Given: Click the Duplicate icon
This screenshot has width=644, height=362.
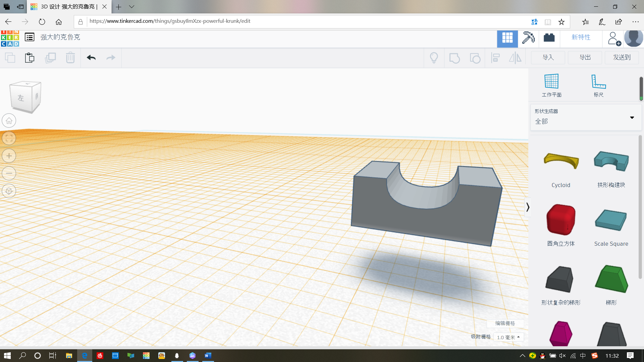Looking at the screenshot, I should coord(50,58).
